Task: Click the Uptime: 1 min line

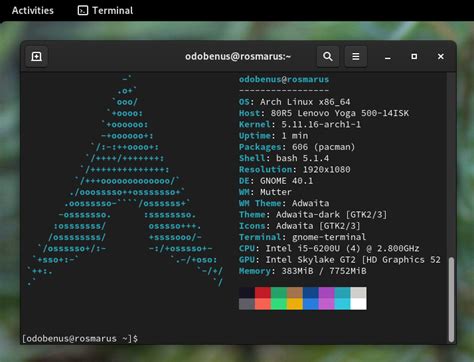Action: pos(273,136)
